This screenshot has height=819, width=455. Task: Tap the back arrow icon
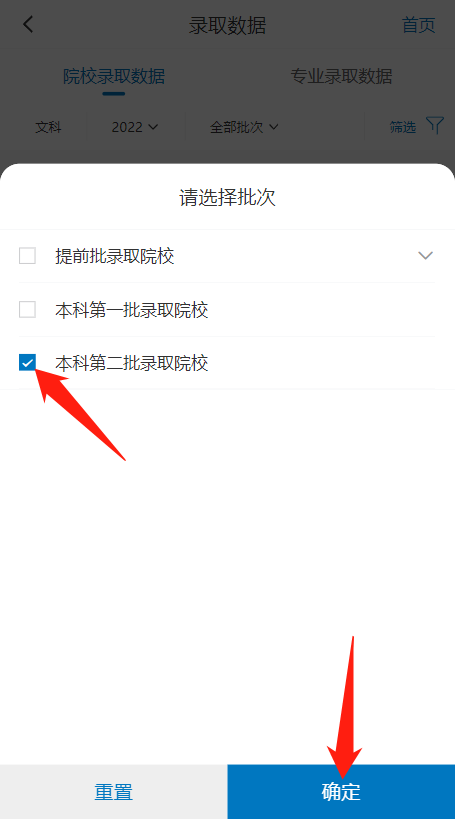(28, 24)
